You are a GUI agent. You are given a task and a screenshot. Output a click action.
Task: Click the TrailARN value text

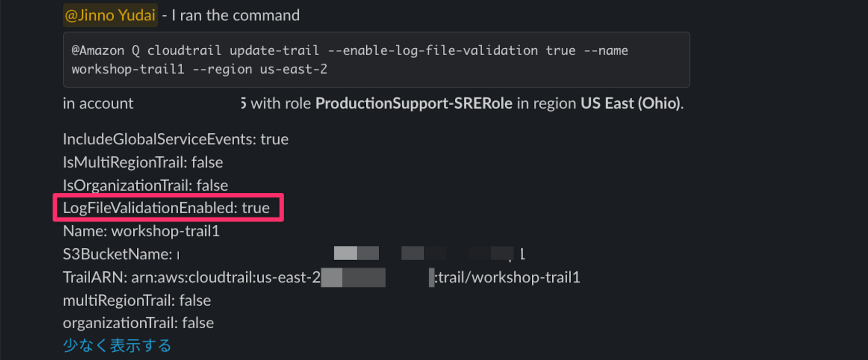click(356, 277)
